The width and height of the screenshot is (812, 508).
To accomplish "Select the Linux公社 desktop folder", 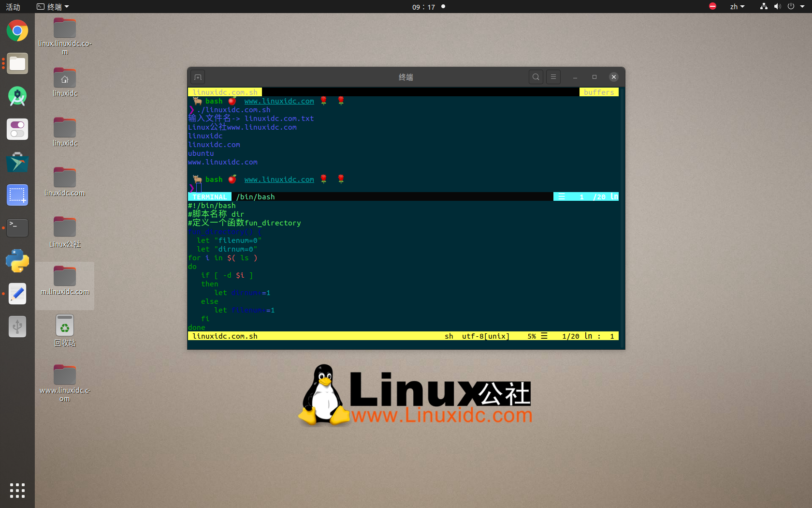I will pyautogui.click(x=65, y=232).
